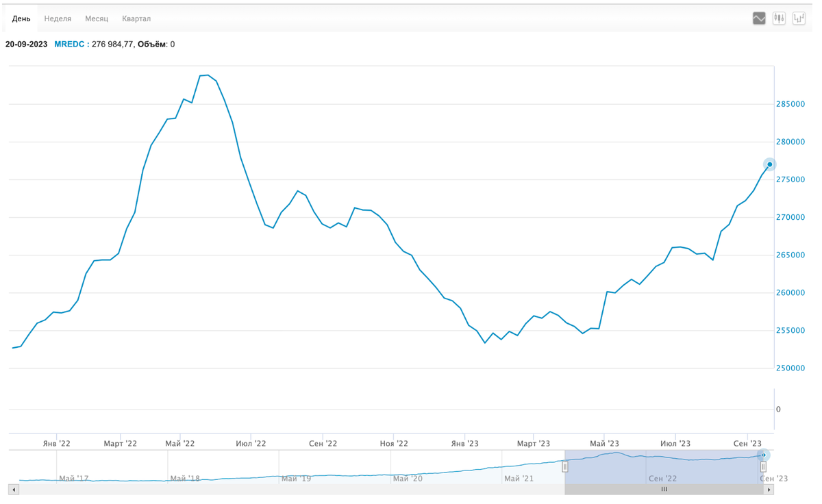Screen dimensions: 822x504
Task: Click the Май '21 navigator label
Action: (x=519, y=479)
